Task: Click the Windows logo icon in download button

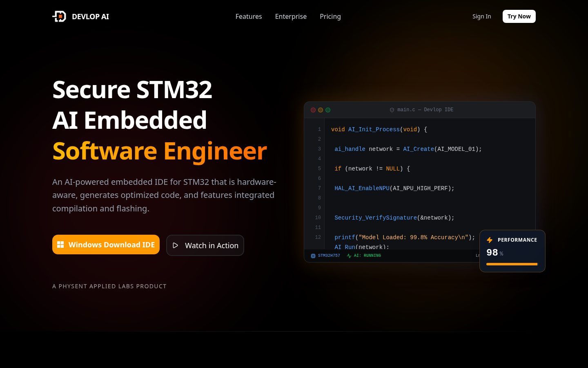Action: 60,245
